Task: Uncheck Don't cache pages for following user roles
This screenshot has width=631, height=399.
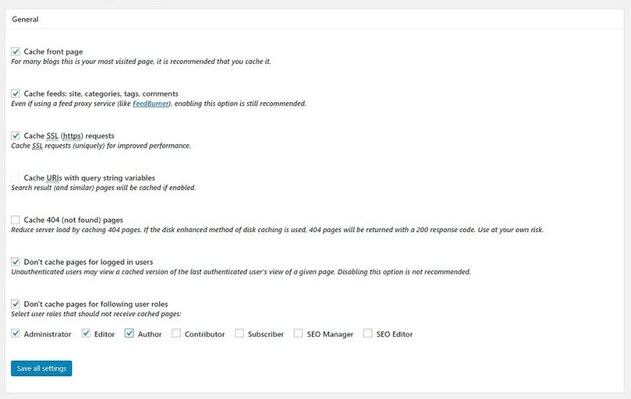Action: coord(15,304)
